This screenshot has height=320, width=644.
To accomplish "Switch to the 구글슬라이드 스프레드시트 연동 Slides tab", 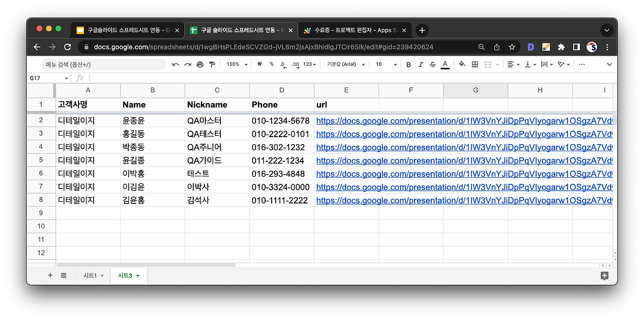I will [128, 30].
